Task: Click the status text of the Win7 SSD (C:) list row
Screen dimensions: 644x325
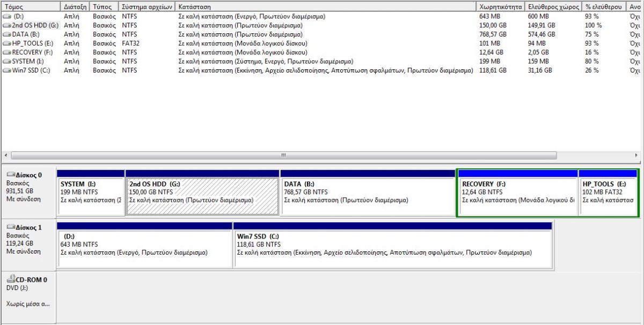Action: coord(326,70)
